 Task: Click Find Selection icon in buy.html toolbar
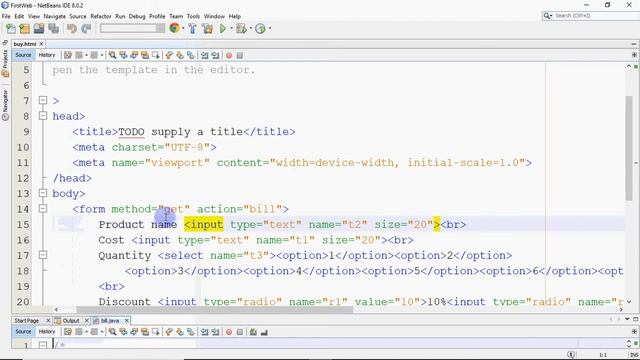112,55
